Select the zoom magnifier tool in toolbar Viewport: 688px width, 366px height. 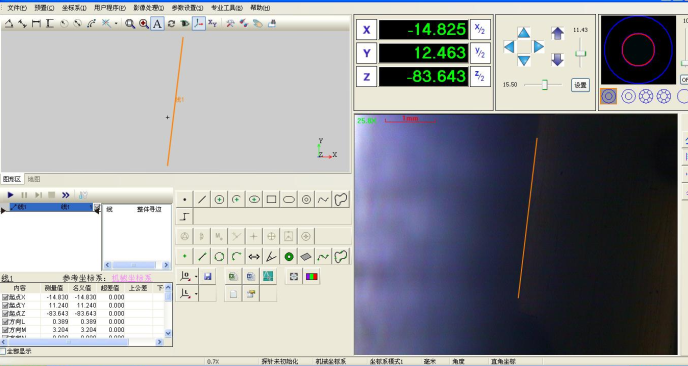click(130, 24)
